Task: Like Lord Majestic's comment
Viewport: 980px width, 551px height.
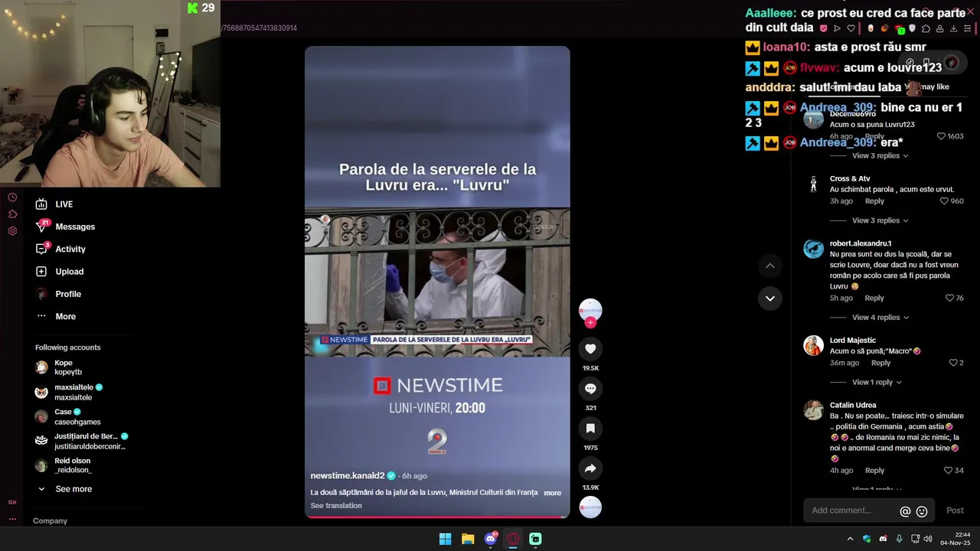Action: click(953, 363)
